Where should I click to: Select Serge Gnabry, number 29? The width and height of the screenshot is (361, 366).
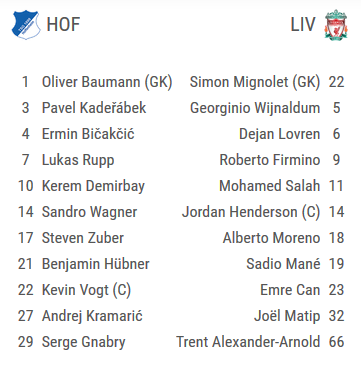84,342
